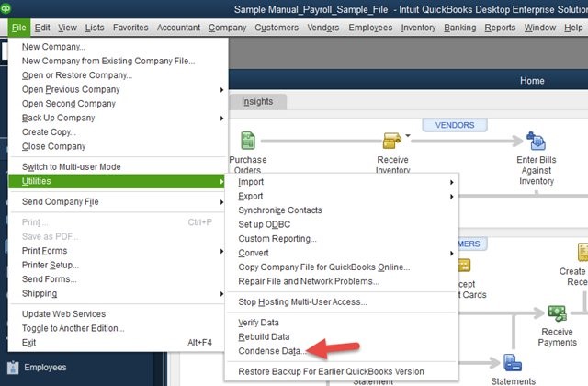Click the Employees sidebar icon
This screenshot has width=588, height=386.
[13, 368]
